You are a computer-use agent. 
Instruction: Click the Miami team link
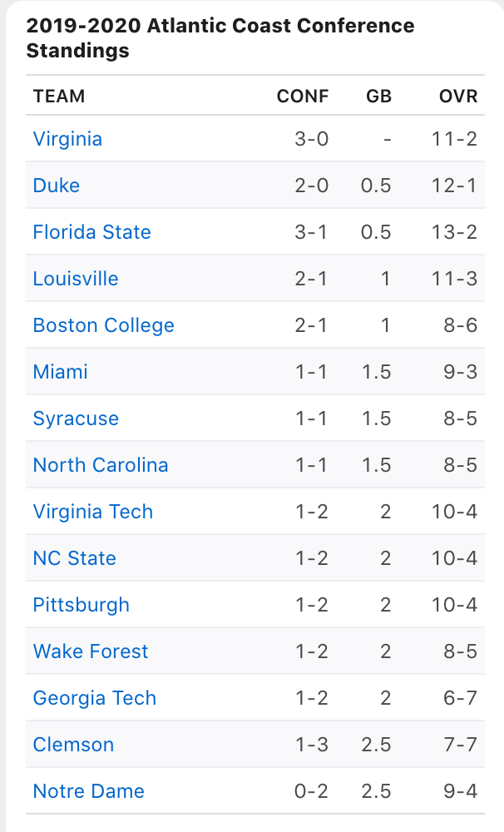(x=60, y=371)
